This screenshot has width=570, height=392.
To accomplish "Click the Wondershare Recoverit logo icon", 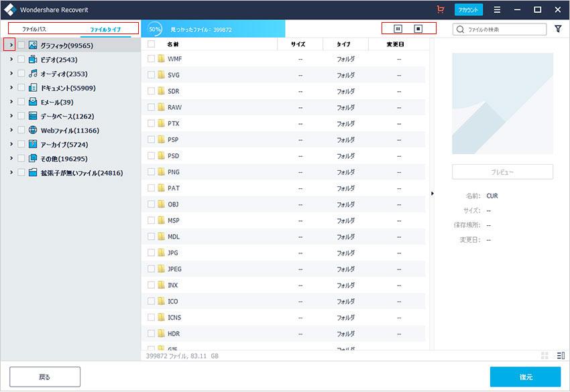I will point(10,10).
